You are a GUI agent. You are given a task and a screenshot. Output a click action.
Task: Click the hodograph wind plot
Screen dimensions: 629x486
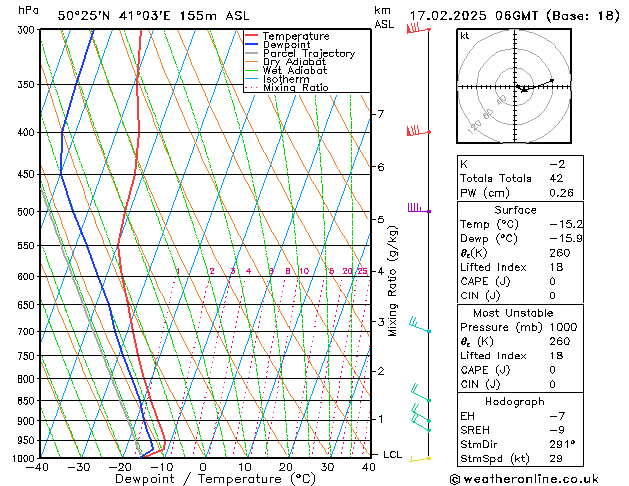514,86
